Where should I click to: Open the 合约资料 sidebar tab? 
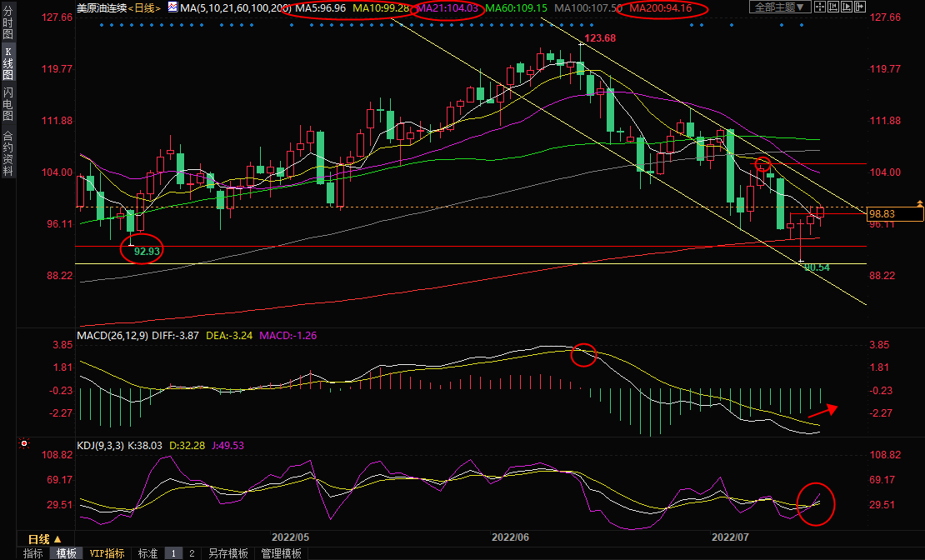[7, 152]
